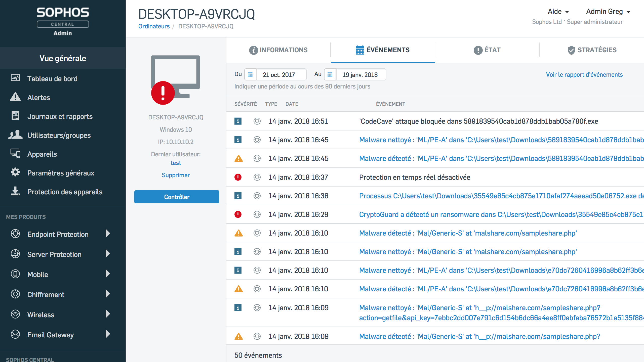Open Voir le rapport d'événements link
Screen dimensions: 644x362
584,75
